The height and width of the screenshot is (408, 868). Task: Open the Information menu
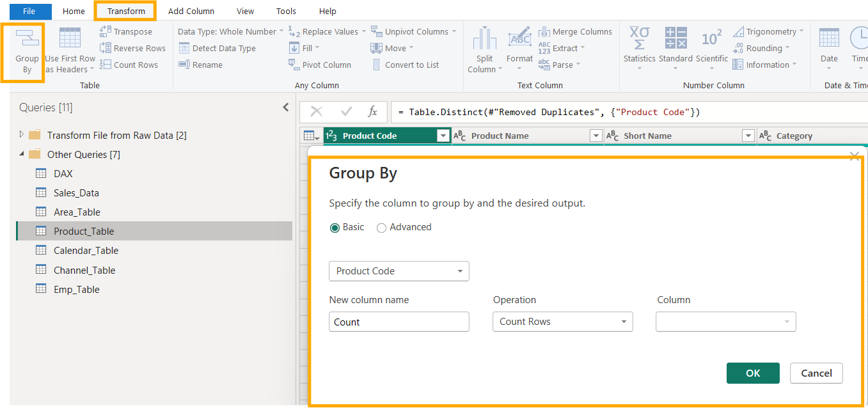tap(764, 65)
